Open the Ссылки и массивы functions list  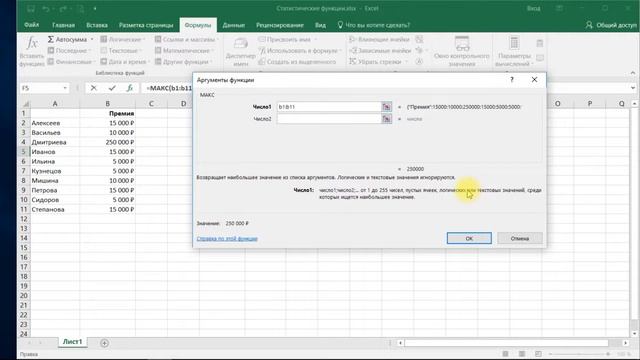pyautogui.click(x=187, y=39)
